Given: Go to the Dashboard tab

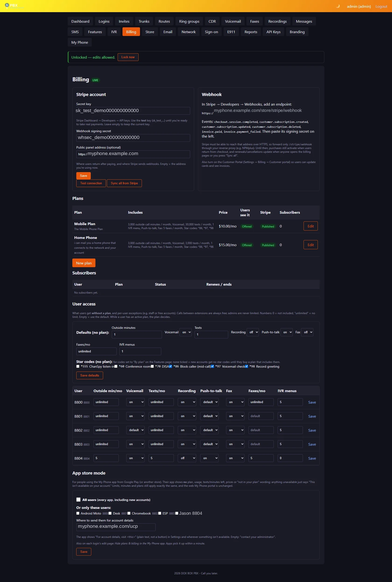Looking at the screenshot, I should click(x=80, y=21).
